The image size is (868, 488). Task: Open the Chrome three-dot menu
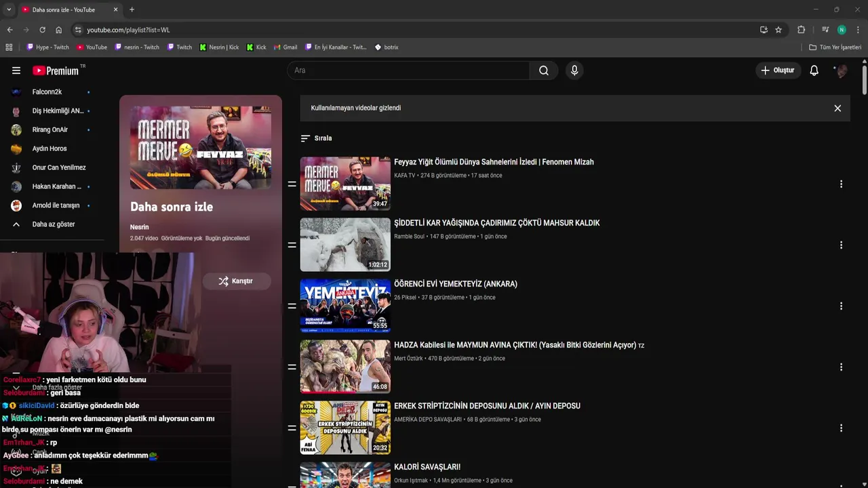pyautogui.click(x=858, y=30)
